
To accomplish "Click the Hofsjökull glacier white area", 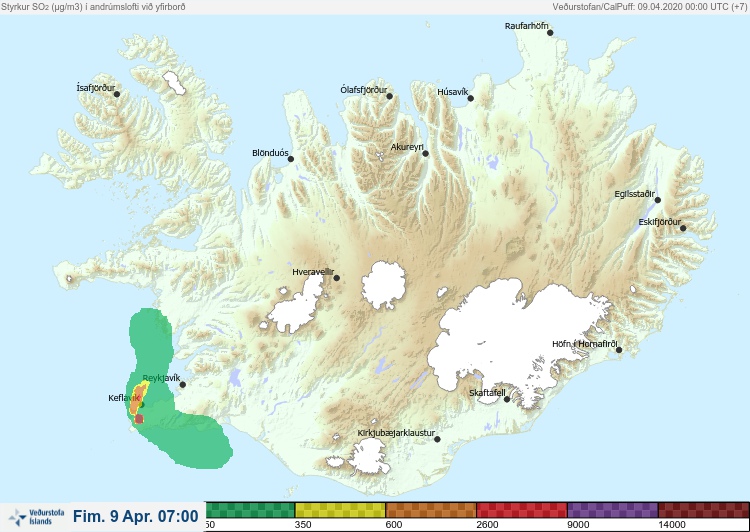I will pos(384,285).
